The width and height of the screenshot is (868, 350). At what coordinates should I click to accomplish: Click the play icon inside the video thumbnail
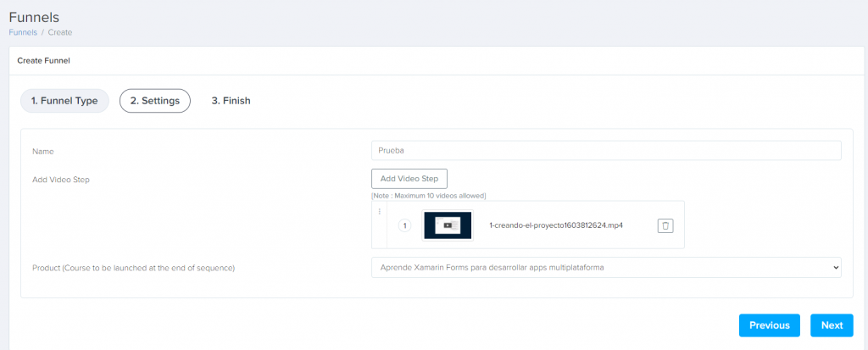click(x=447, y=225)
